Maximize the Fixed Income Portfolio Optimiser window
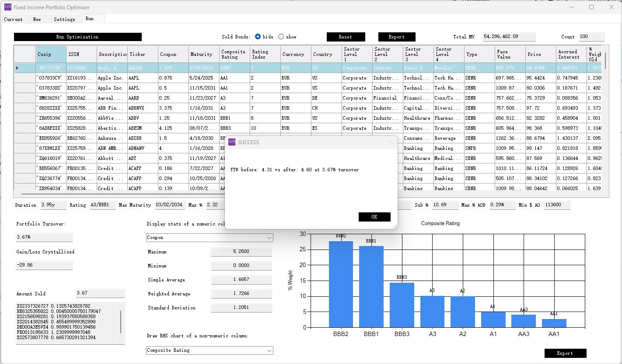Viewport: 622px width, 364px height. 591,7
